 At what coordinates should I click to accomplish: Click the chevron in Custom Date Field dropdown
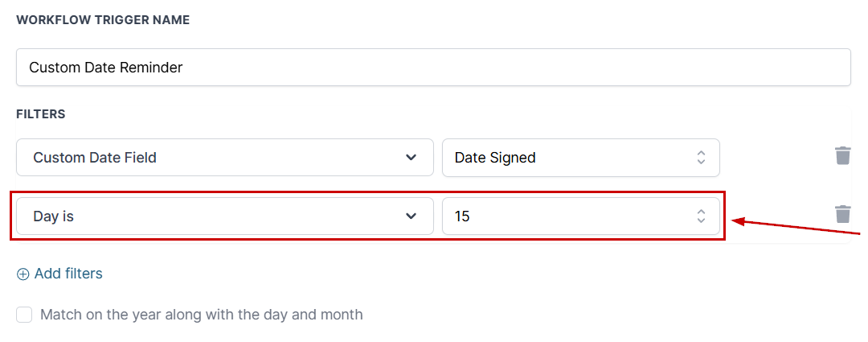(x=411, y=158)
